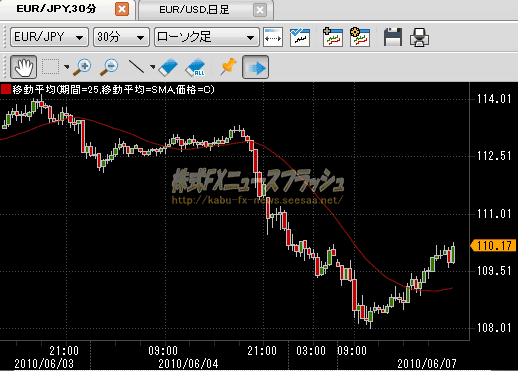The height and width of the screenshot is (371, 518).
Task: Open the 30分 timeframe dropdown
Action: 121,37
